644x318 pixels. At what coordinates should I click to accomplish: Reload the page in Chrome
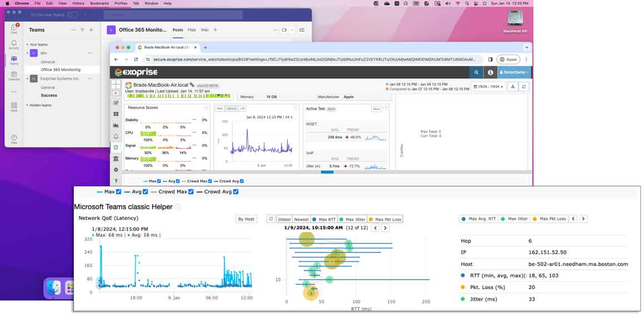(137, 59)
